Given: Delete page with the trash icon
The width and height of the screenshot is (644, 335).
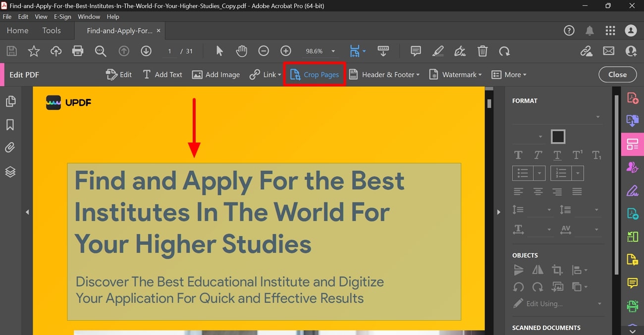Looking at the screenshot, I should pos(483,51).
